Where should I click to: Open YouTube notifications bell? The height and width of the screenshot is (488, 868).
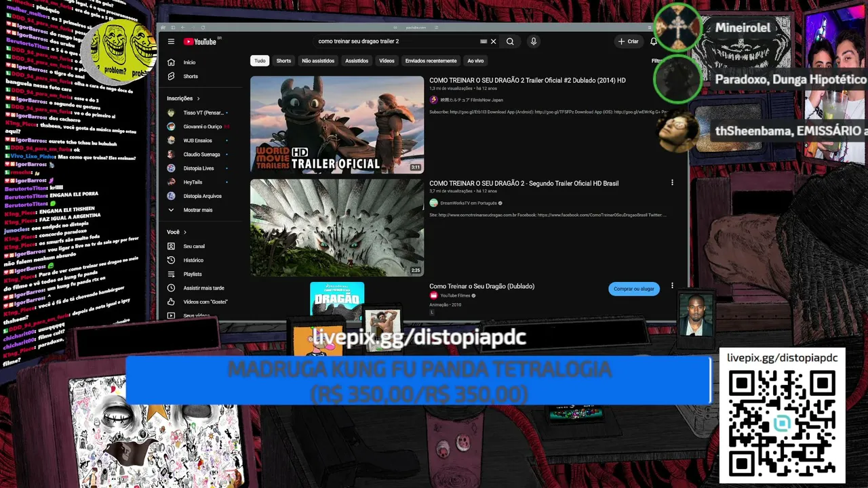click(653, 41)
